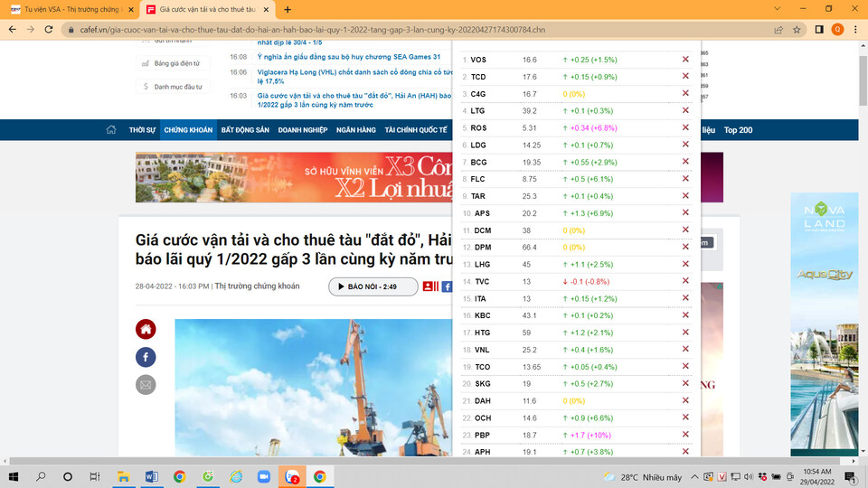
Task: Open Thị trường chứng khoán category link
Action: pyautogui.click(x=257, y=286)
